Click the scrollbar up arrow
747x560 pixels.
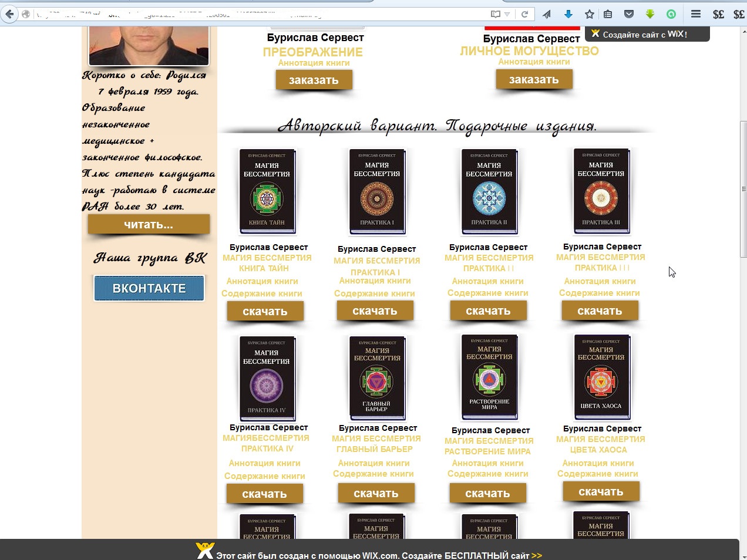[x=743, y=32]
